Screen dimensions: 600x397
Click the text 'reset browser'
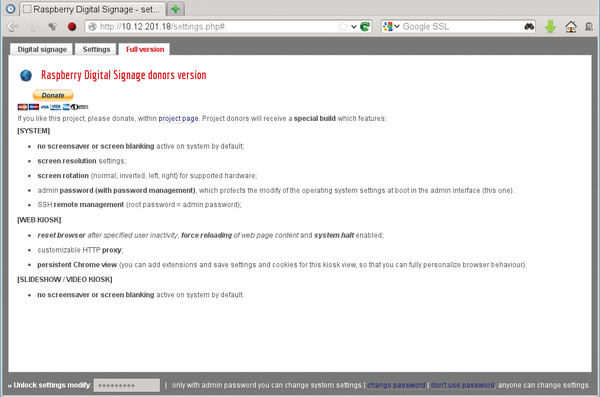pyautogui.click(x=61, y=235)
